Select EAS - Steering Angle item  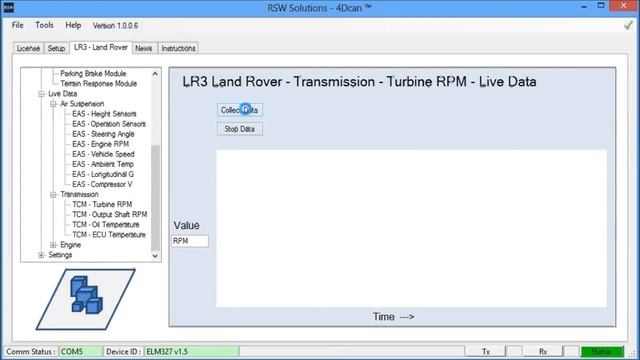coord(103,134)
